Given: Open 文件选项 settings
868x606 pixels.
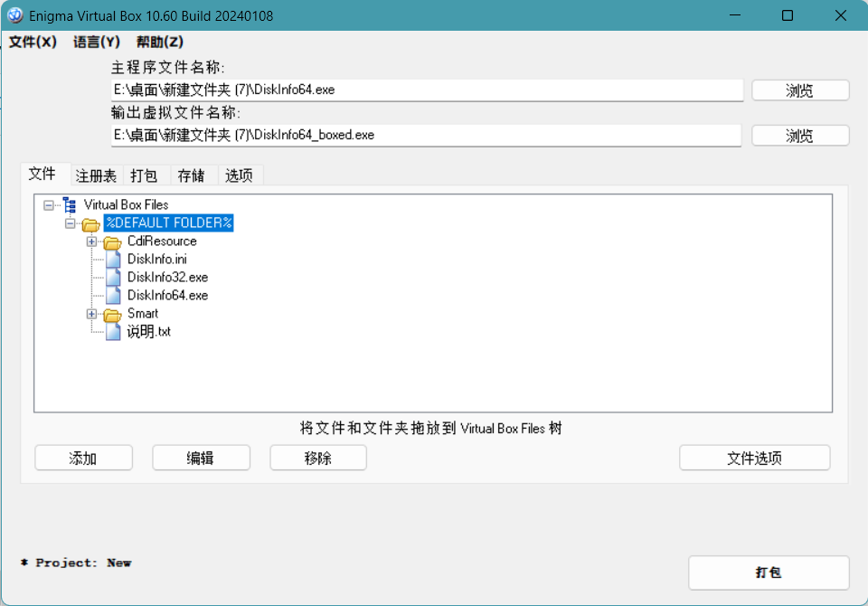Looking at the screenshot, I should (754, 458).
